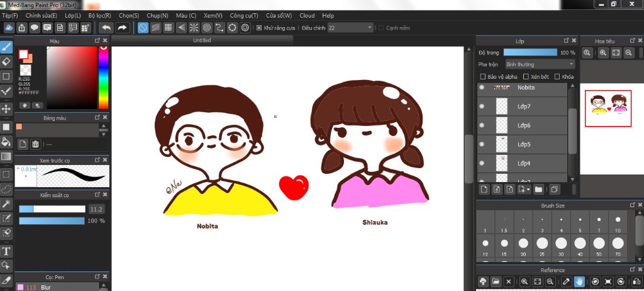Select the Bucket fill tool
The height and width of the screenshot is (291, 644).
6,142
